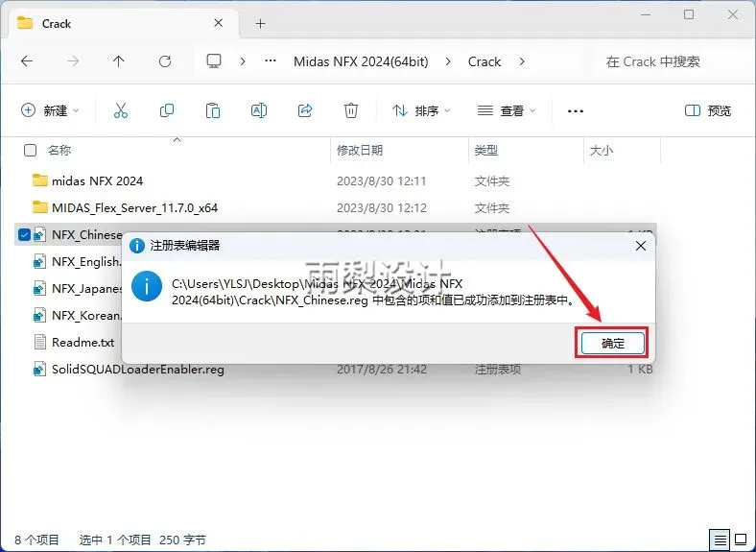This screenshot has width=756, height=552.
Task: Switch to details view in status bar
Action: pos(720,540)
